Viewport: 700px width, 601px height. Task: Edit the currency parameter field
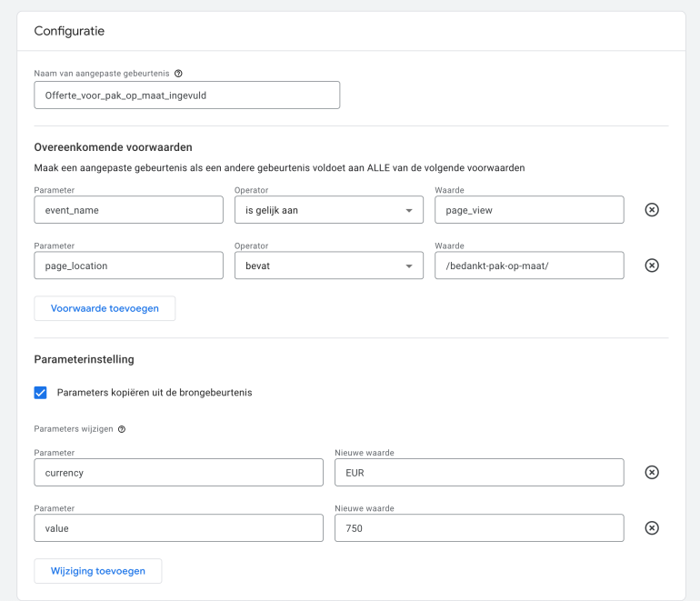[178, 473]
